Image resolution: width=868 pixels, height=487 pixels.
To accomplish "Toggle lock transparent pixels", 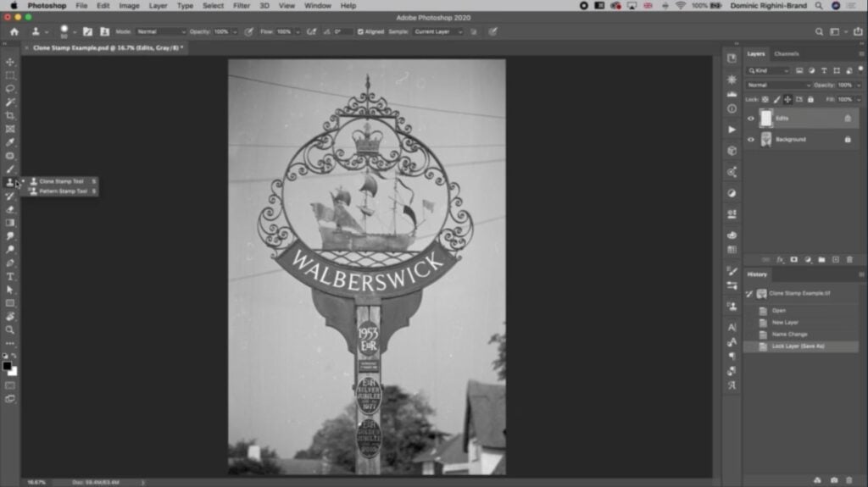I will 765,100.
